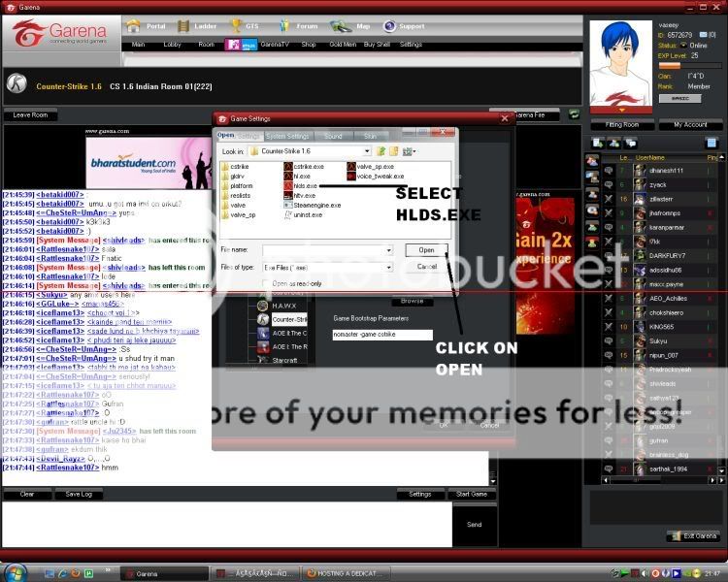Click the create new folder icon
The height and width of the screenshot is (582, 728).
tap(395, 151)
